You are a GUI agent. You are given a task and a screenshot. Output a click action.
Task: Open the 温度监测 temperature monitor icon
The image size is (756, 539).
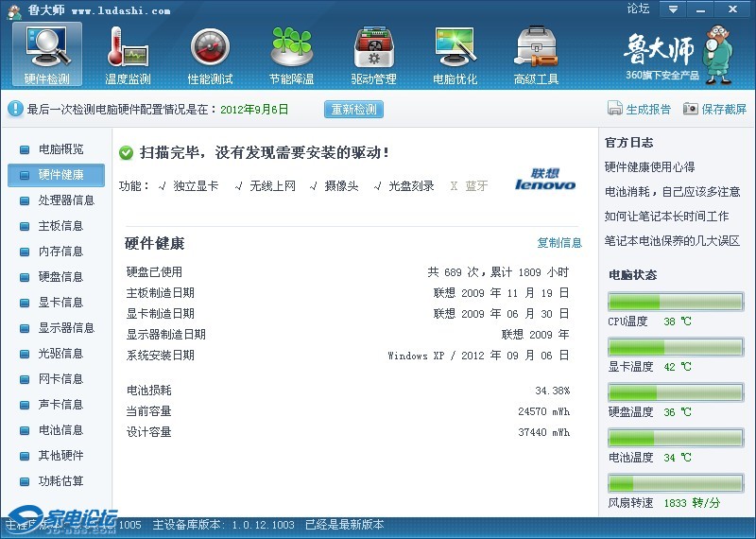(128, 47)
